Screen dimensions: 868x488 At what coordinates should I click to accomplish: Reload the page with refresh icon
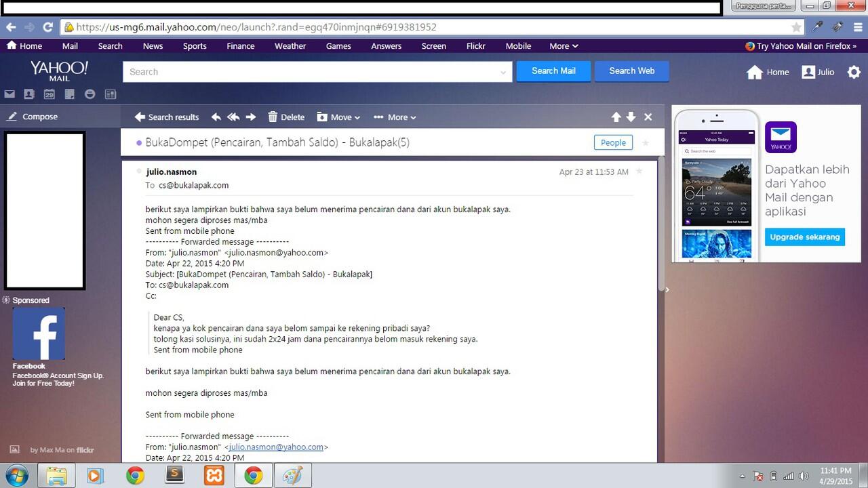click(47, 27)
